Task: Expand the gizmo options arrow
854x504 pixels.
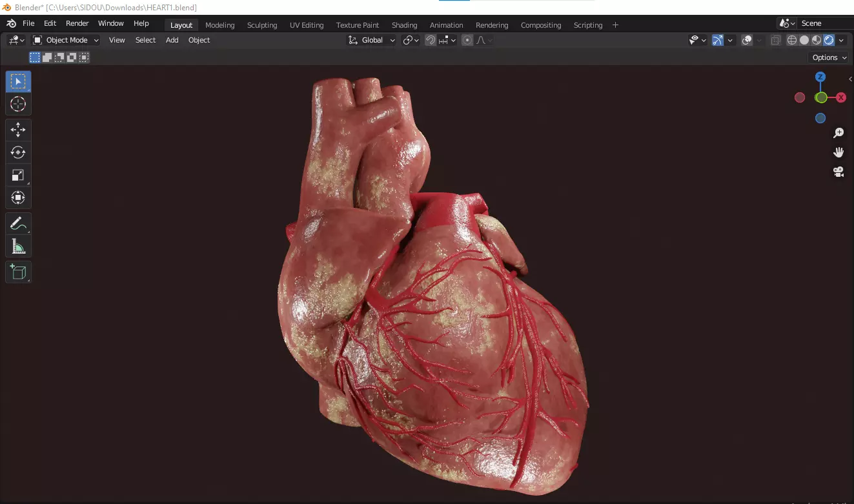Action: pyautogui.click(x=730, y=40)
